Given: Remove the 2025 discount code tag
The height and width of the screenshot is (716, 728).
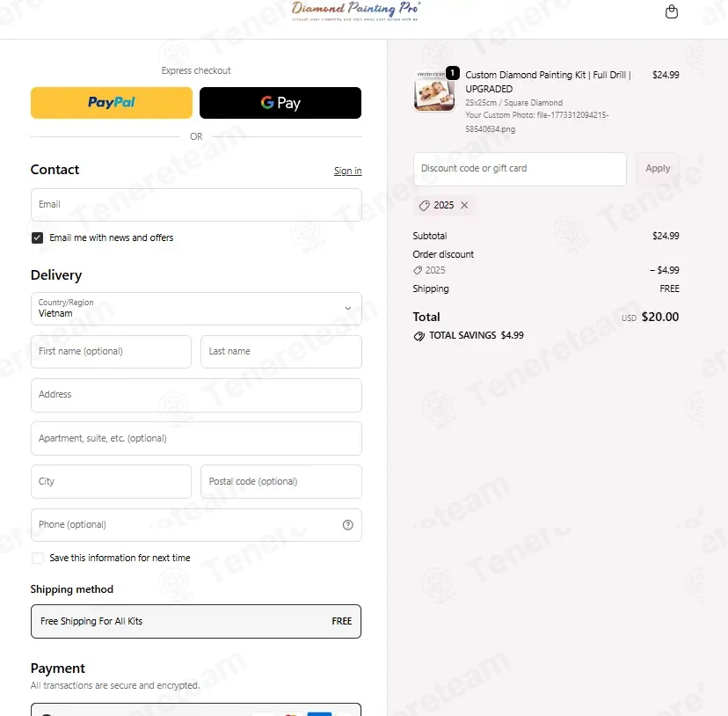Looking at the screenshot, I should [464, 205].
